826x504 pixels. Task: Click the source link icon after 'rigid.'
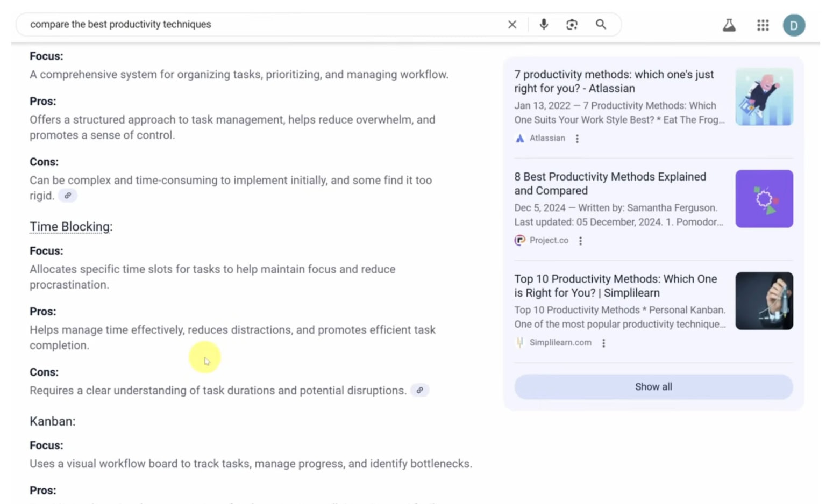tap(68, 196)
